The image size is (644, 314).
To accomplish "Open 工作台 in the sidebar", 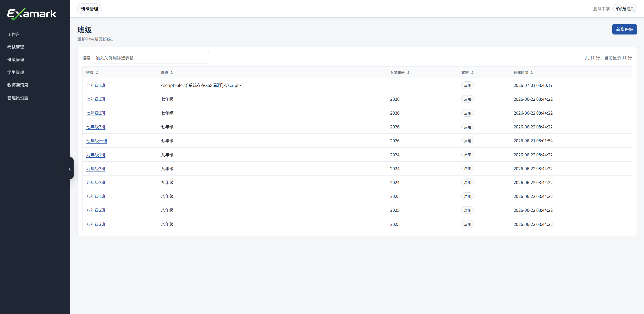I will pyautogui.click(x=14, y=34).
